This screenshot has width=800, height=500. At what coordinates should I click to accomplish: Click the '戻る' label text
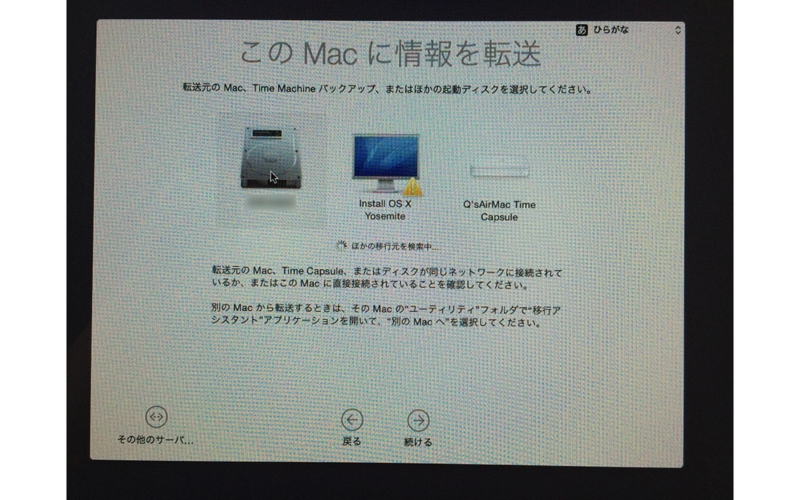[352, 441]
